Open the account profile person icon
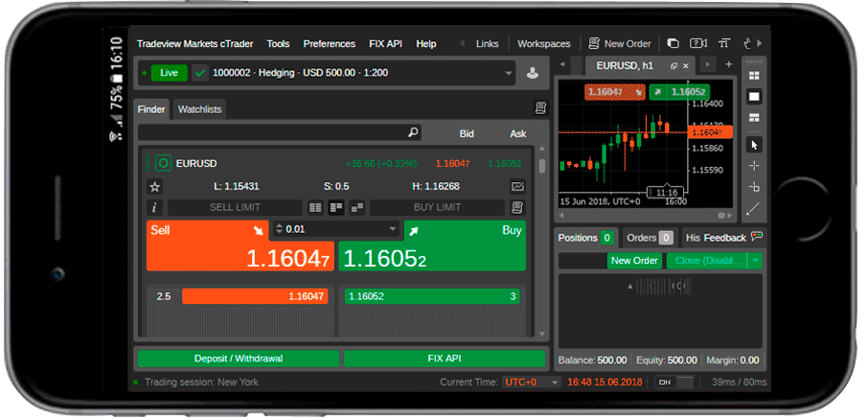The height and width of the screenshot is (420, 868). (x=533, y=73)
